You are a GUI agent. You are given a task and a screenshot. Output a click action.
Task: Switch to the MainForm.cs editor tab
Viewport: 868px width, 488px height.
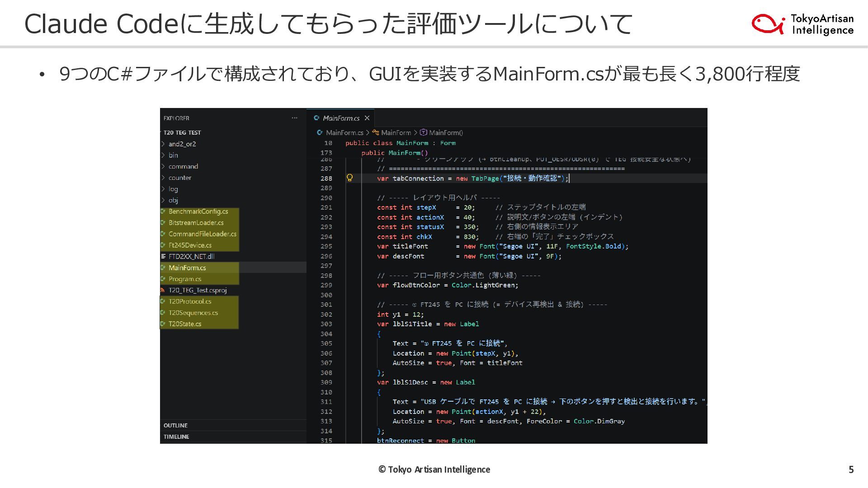[x=341, y=118]
